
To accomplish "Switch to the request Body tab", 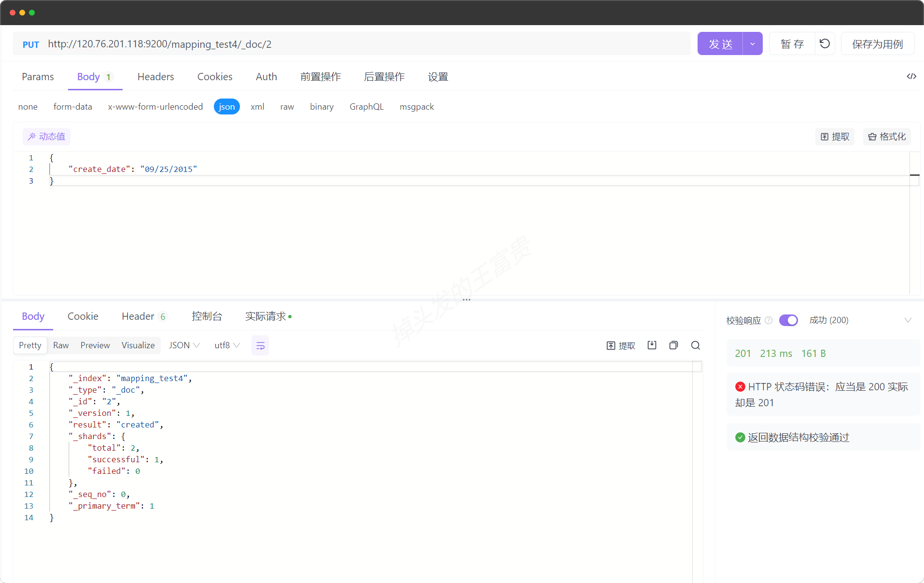I will coord(95,77).
